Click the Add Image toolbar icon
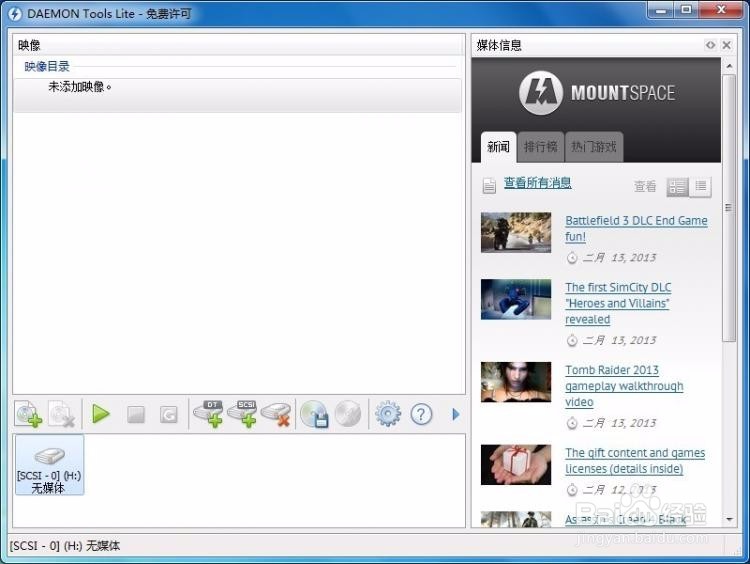Image resolution: width=750 pixels, height=564 pixels. coord(28,414)
